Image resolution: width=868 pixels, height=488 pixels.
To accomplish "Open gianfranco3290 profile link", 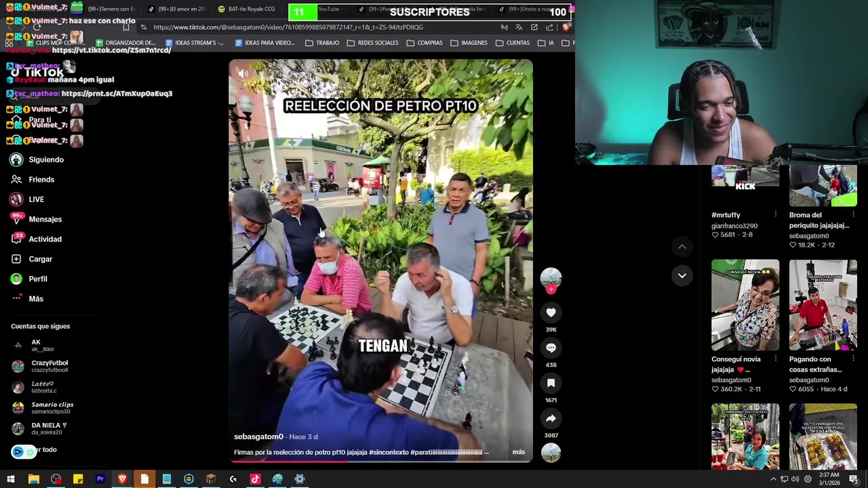I will pos(734,226).
